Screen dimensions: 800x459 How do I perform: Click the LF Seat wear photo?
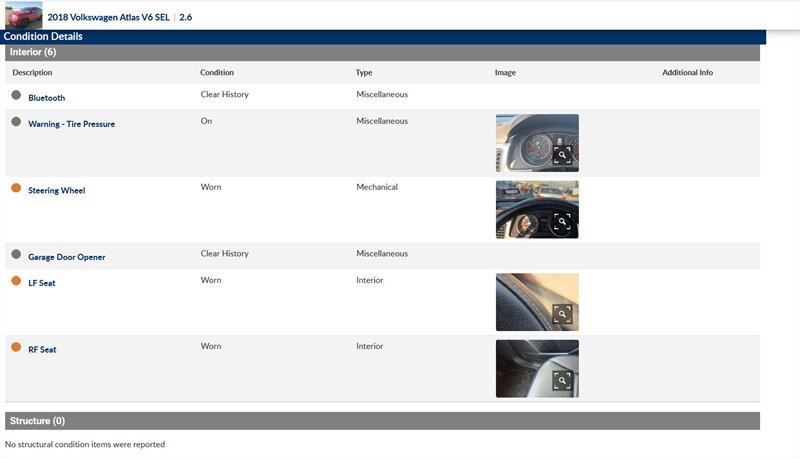[537, 302]
